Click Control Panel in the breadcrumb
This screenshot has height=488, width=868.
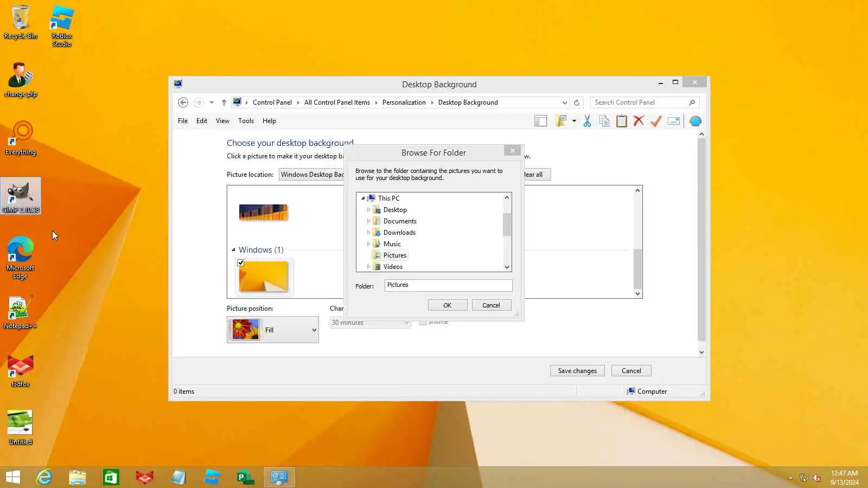tap(272, 102)
